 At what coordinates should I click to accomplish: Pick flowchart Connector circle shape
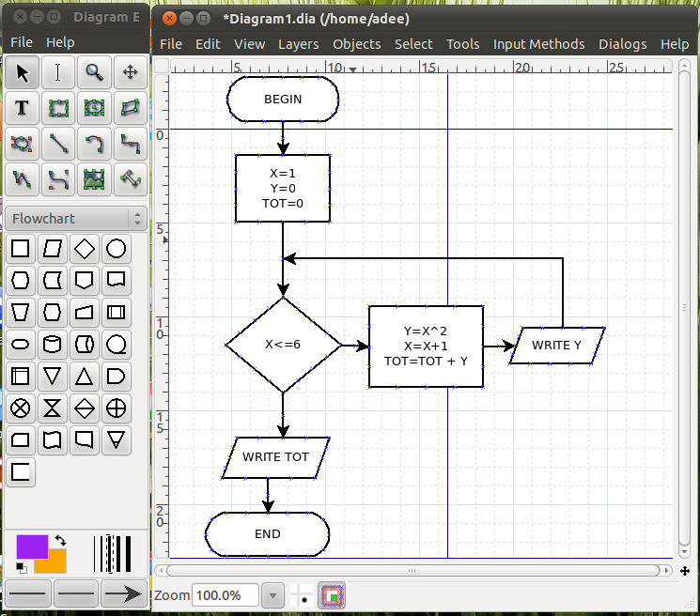coord(117,249)
